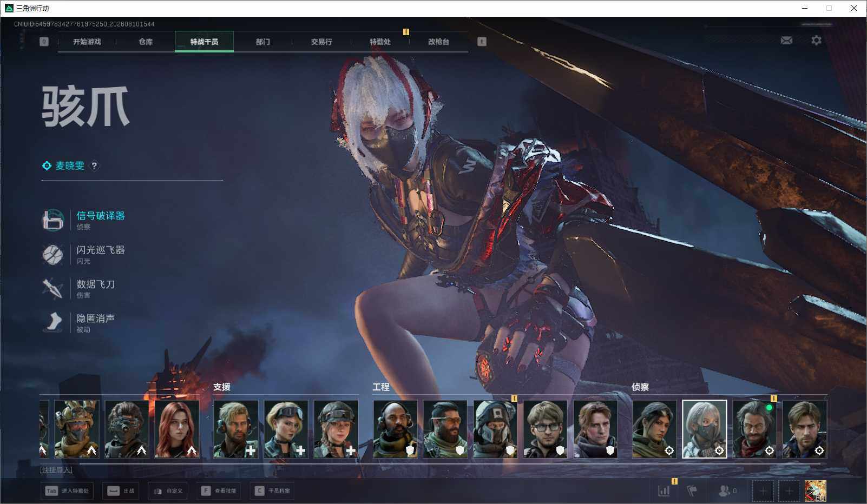
Task: Click the second empty squad slot plus
Action: (789, 491)
